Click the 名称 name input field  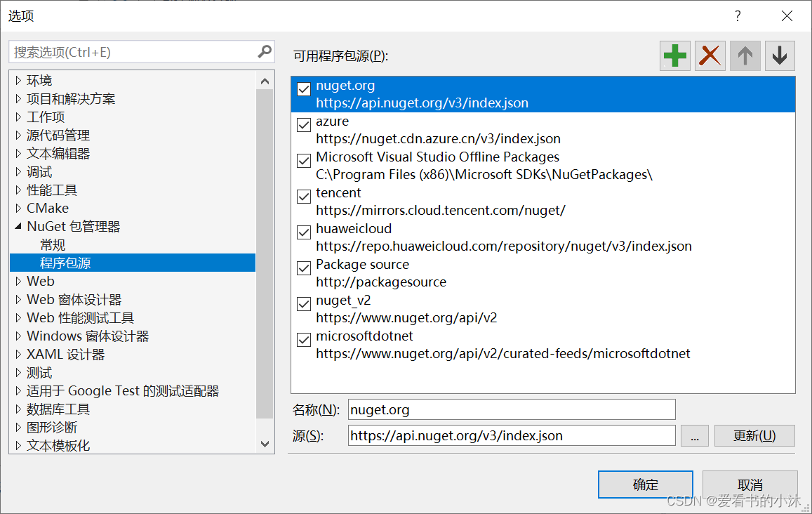512,409
